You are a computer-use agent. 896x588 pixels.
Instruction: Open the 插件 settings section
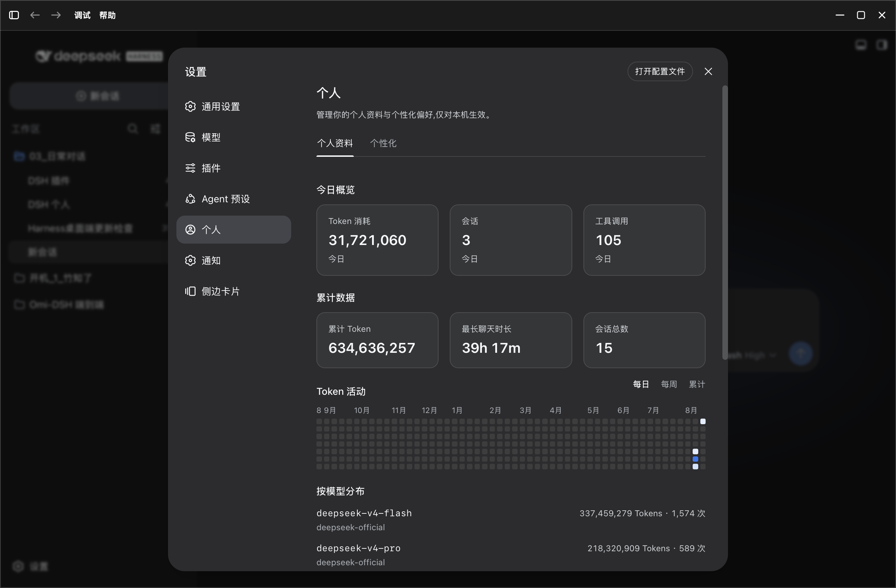click(233, 168)
